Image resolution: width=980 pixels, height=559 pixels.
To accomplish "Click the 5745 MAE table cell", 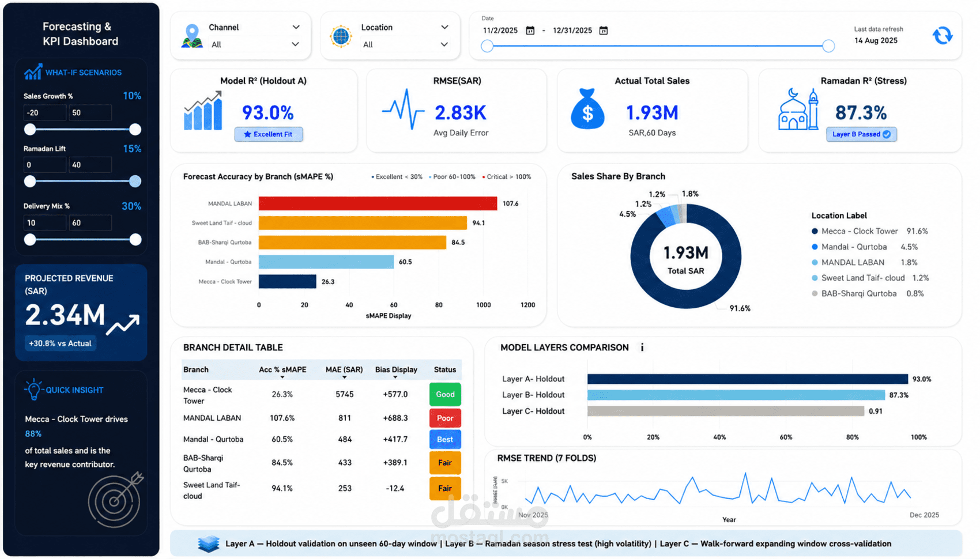I will 344,394.
